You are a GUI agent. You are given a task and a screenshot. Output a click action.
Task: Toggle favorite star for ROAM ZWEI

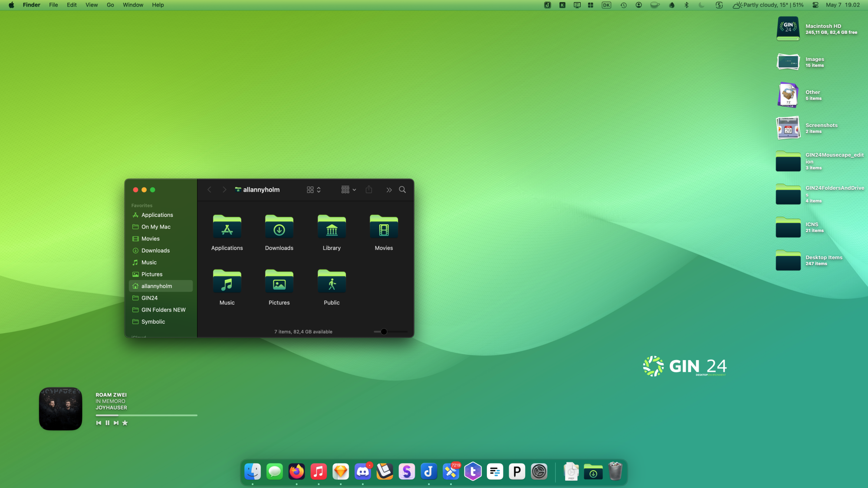125,423
